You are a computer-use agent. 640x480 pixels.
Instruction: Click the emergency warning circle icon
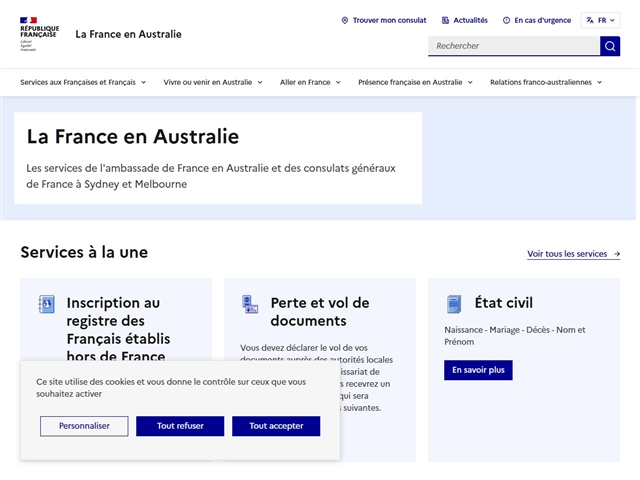[506, 20]
